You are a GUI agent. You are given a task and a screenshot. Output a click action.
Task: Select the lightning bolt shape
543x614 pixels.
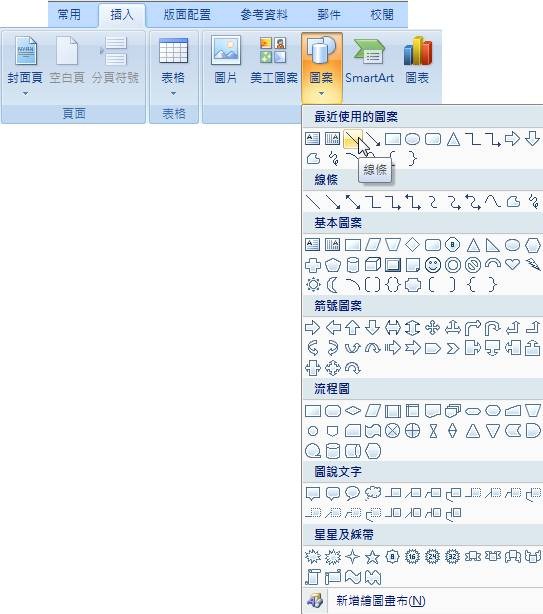tap(533, 265)
